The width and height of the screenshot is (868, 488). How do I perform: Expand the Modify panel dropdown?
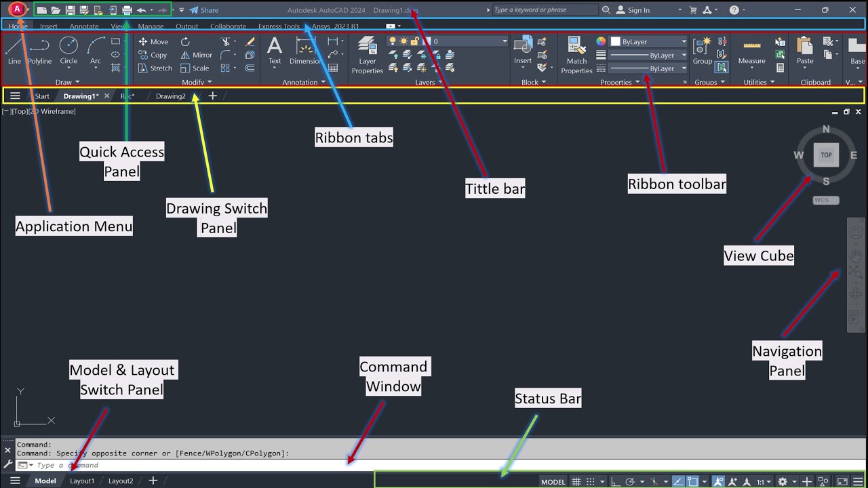[197, 82]
